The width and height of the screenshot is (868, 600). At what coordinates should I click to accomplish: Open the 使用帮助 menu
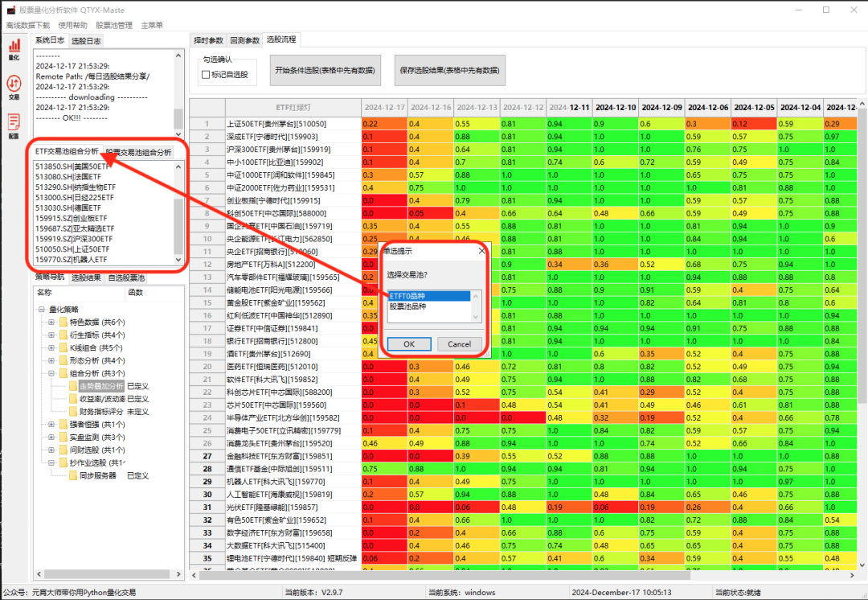72,25
